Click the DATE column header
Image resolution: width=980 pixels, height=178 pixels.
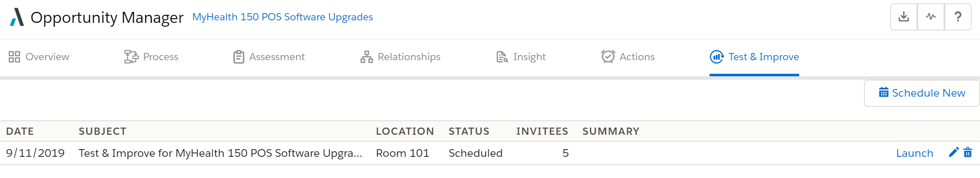pos(20,131)
